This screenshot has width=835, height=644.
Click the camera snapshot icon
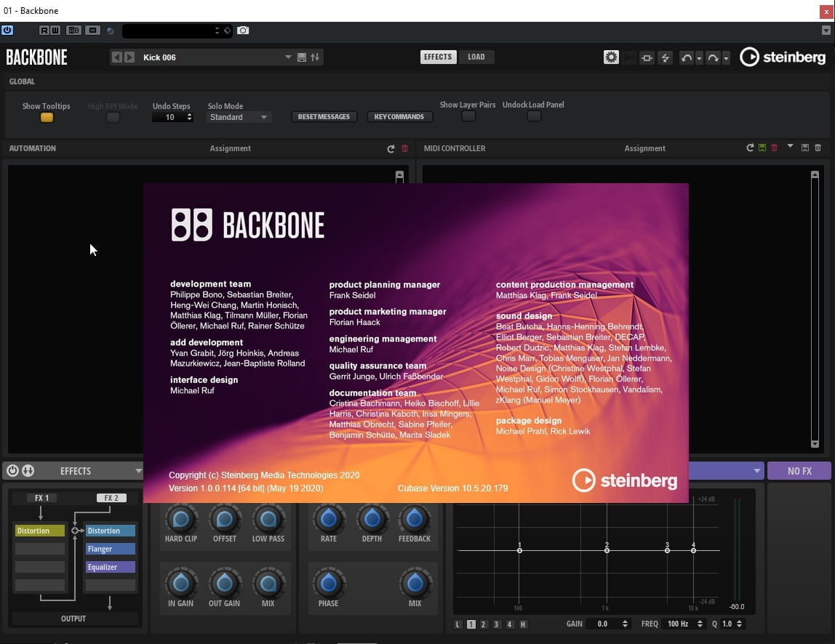(243, 31)
